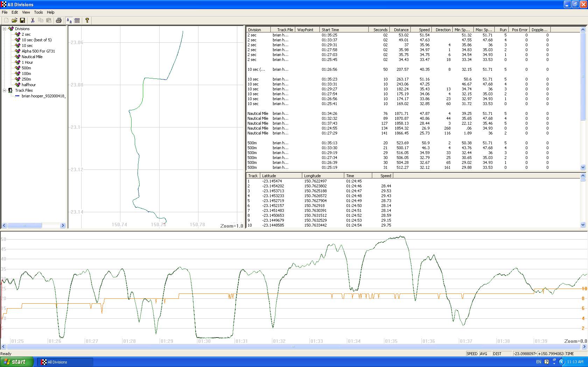Click the Open file toolbar icon

pos(14,21)
